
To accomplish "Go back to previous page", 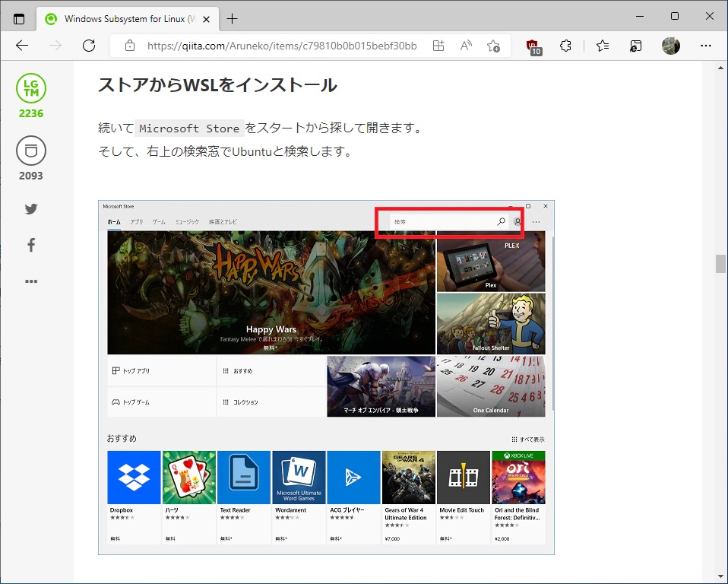I will click(22, 46).
